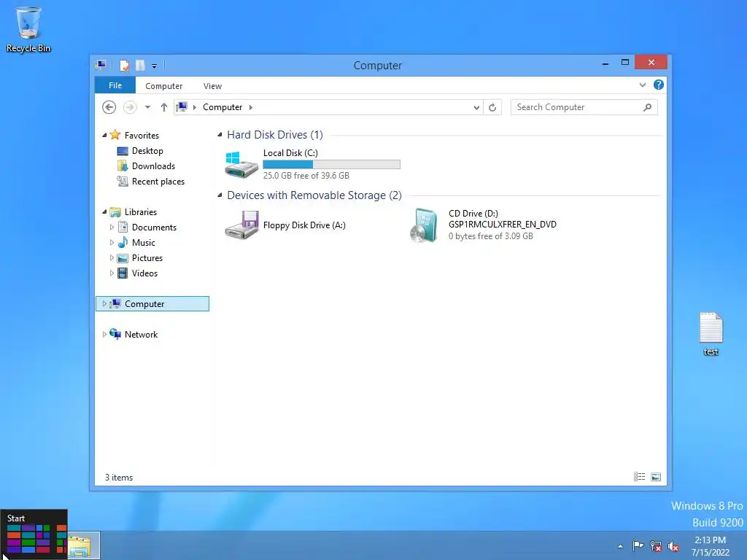
Task: Expand the ribbon with the chevron
Action: [643, 85]
